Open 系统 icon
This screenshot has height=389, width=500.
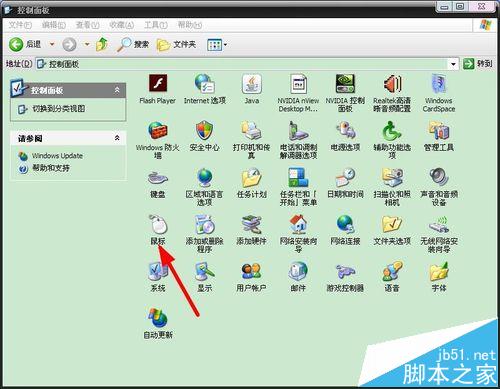pos(158,271)
